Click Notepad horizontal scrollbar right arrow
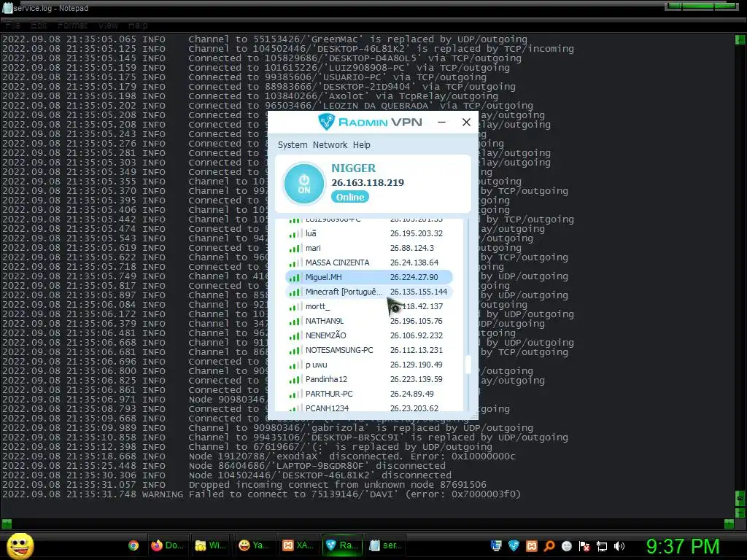747x560 pixels. pos(729,524)
